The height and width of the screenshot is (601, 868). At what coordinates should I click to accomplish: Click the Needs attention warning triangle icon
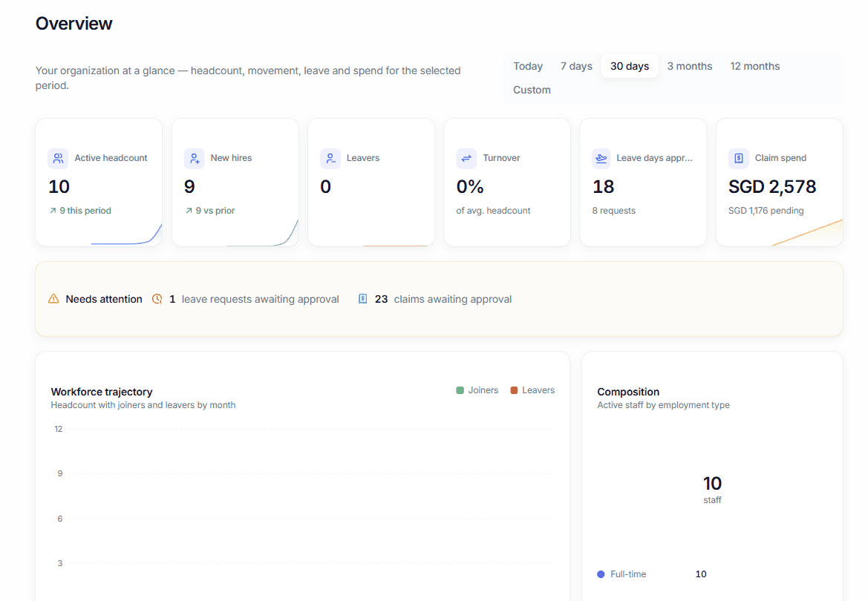[x=53, y=299]
